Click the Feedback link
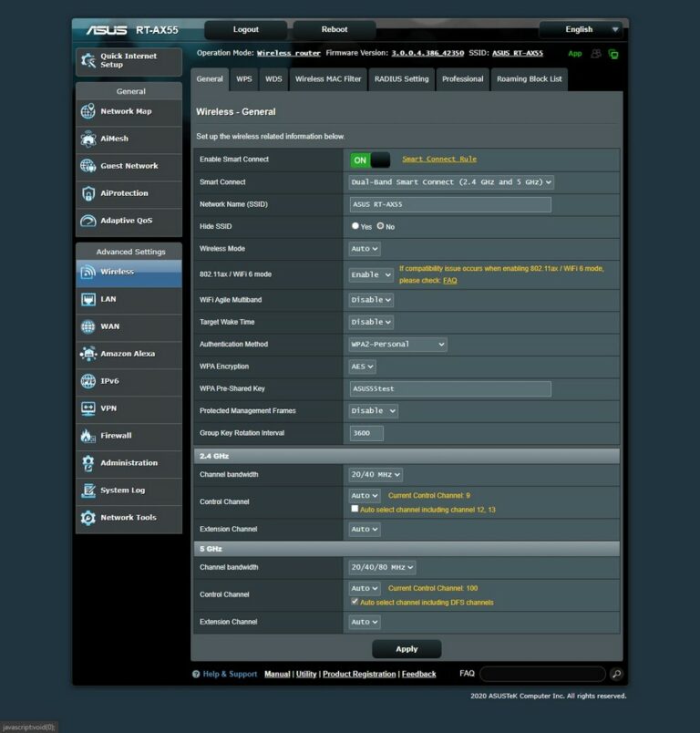The height and width of the screenshot is (733, 700). 418,674
